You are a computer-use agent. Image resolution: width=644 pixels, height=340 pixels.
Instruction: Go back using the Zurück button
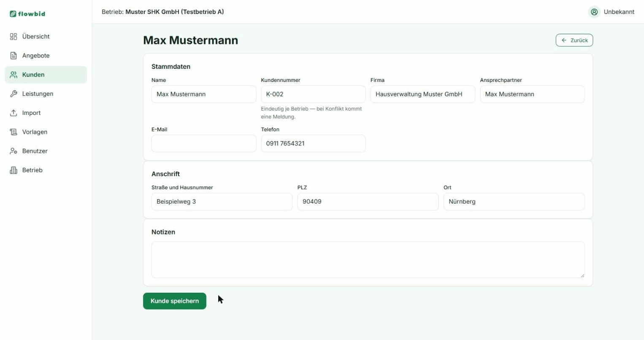(x=574, y=40)
